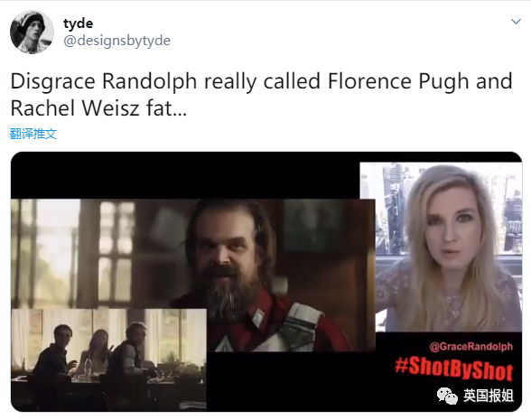Screen dimensions: 531x420
Task: Click the black bar atop the video
Action: 185,175
